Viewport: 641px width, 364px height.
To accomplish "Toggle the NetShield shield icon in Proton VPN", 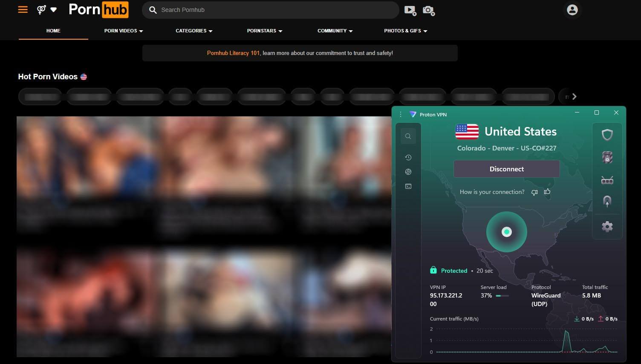I will click(607, 135).
